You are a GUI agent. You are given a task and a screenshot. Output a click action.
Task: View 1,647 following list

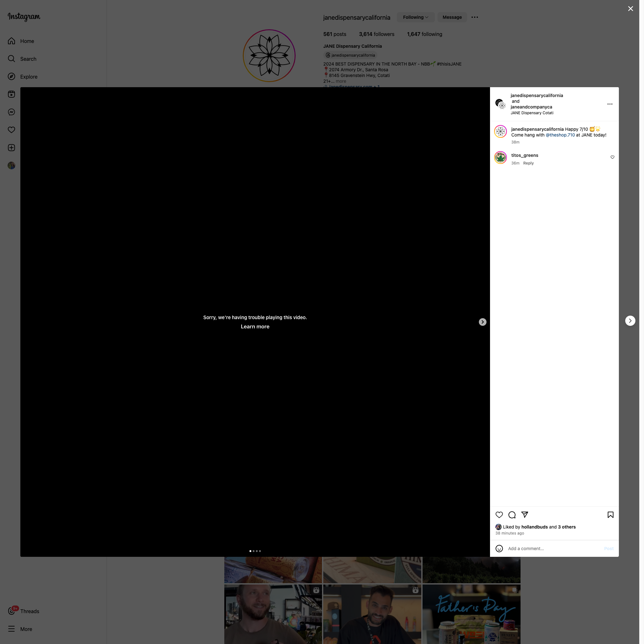pos(424,34)
